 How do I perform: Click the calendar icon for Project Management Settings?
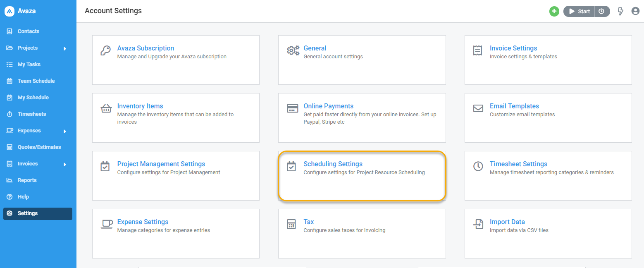coord(105,166)
